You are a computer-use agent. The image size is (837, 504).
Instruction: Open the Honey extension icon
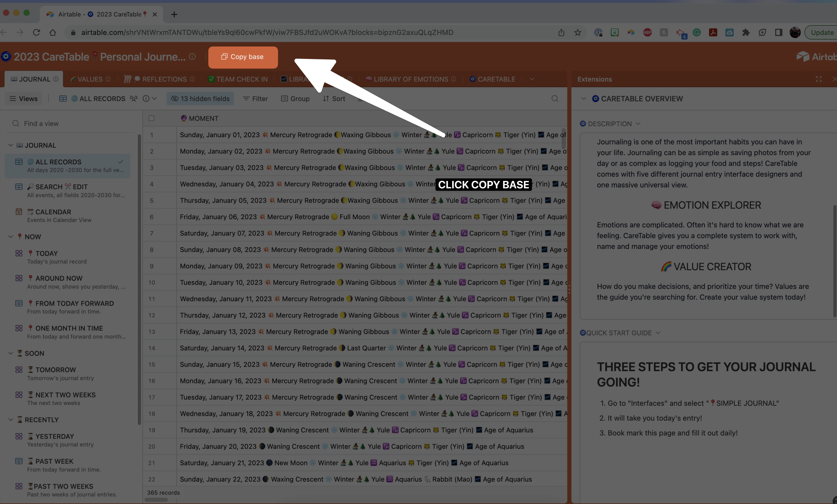pyautogui.click(x=664, y=33)
